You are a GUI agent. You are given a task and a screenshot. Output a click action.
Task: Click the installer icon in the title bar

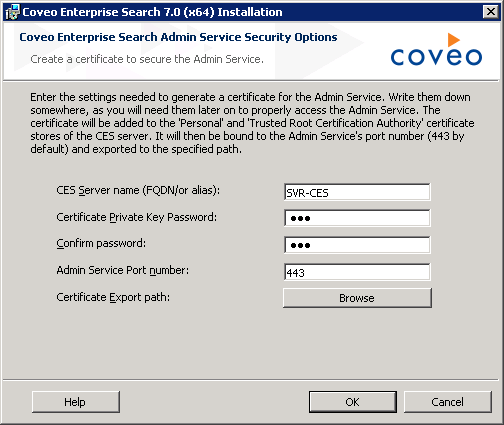coord(13,12)
